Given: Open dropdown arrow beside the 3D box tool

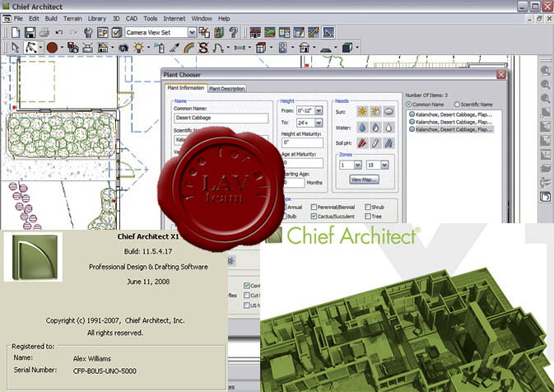Looking at the screenshot, I should (x=357, y=48).
